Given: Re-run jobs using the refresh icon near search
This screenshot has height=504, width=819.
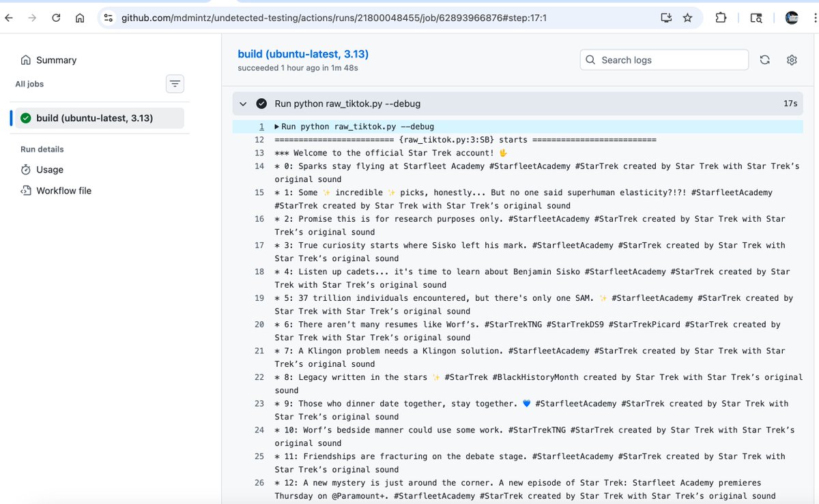Looking at the screenshot, I should point(764,60).
